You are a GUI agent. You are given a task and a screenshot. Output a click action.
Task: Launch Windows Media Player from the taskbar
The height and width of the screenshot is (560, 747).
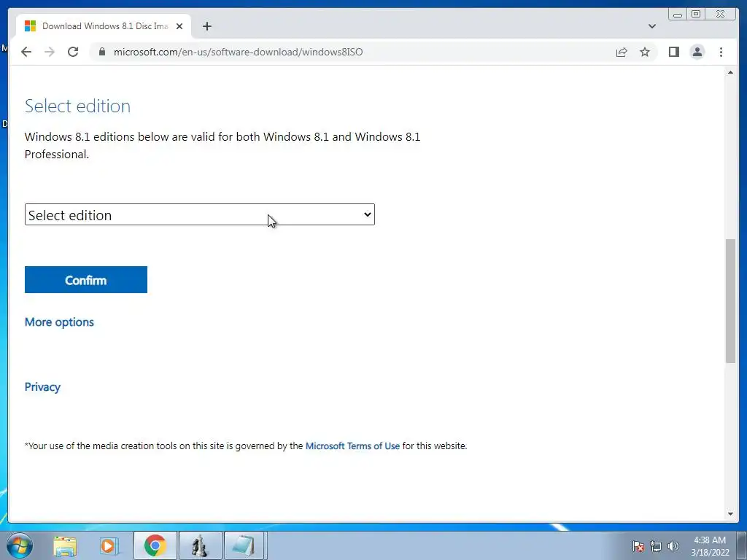pos(109,545)
